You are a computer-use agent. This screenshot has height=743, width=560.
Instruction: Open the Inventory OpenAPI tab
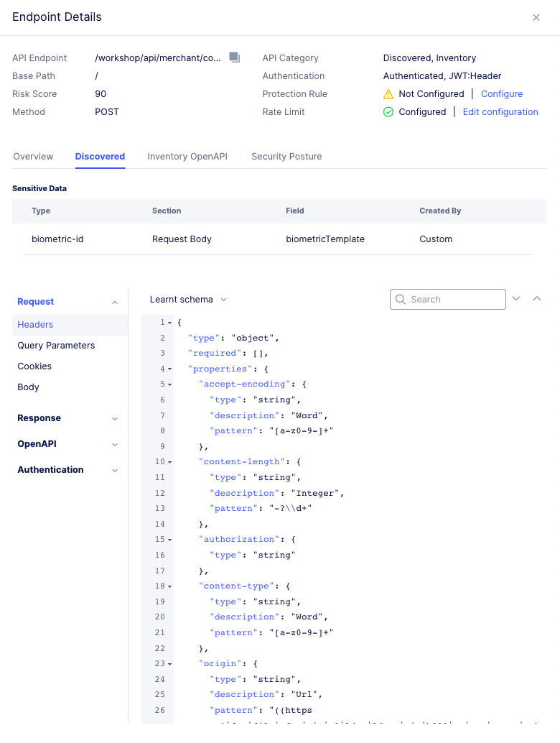click(187, 156)
